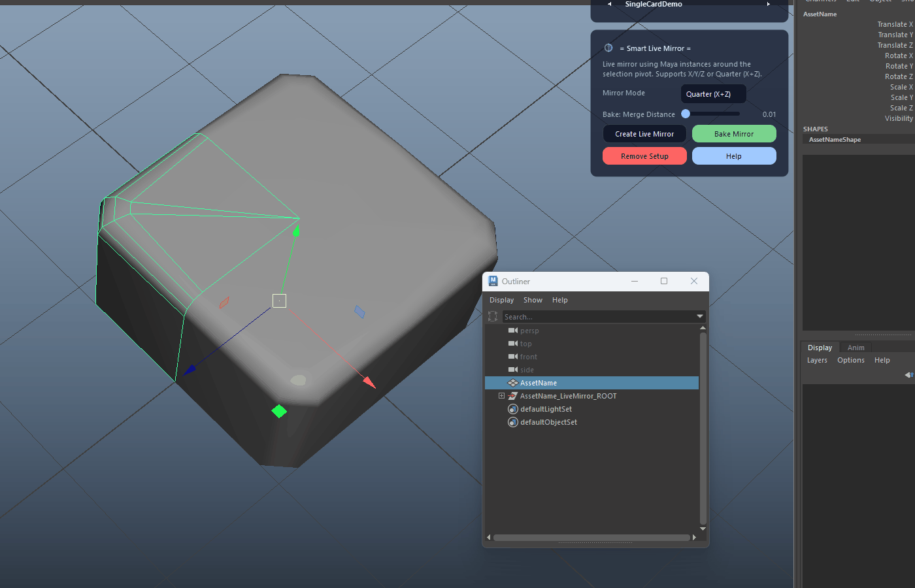
Task: Click the AssetName mesh icon in Outliner
Action: click(x=513, y=383)
